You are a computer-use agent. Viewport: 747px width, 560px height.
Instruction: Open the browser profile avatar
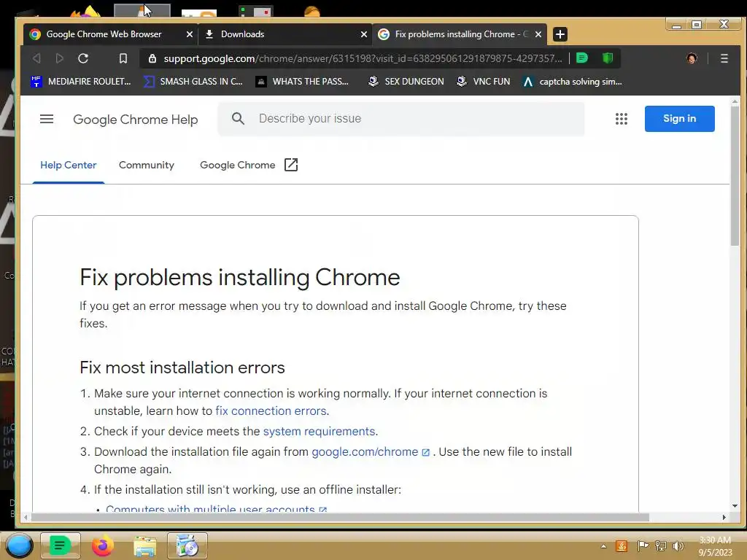tap(692, 58)
